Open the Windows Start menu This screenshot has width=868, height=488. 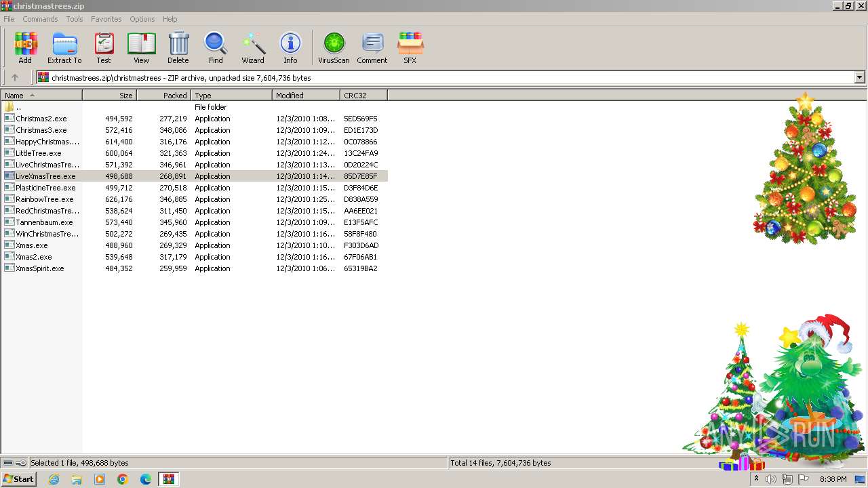click(x=18, y=479)
